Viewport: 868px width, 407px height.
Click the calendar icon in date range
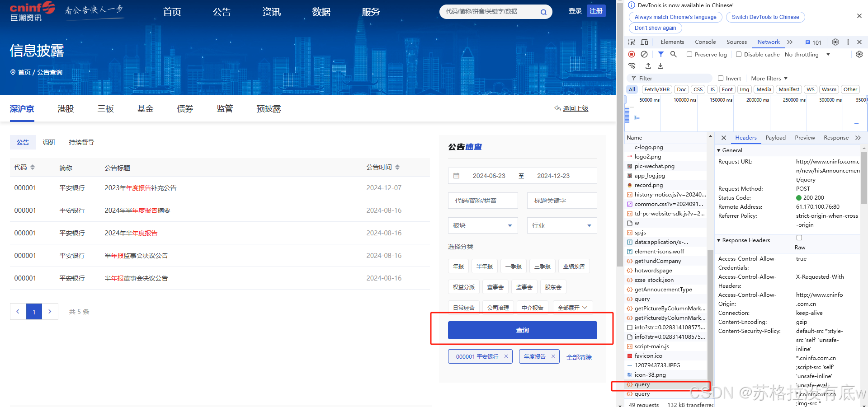[457, 176]
